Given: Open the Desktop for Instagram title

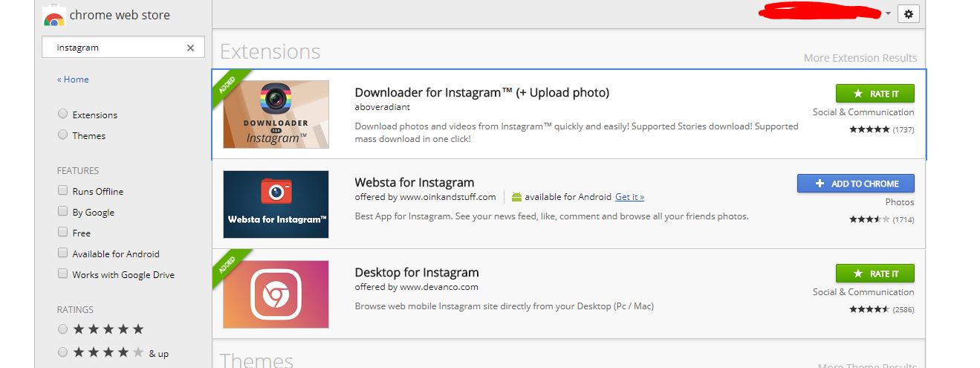Looking at the screenshot, I should click(417, 272).
